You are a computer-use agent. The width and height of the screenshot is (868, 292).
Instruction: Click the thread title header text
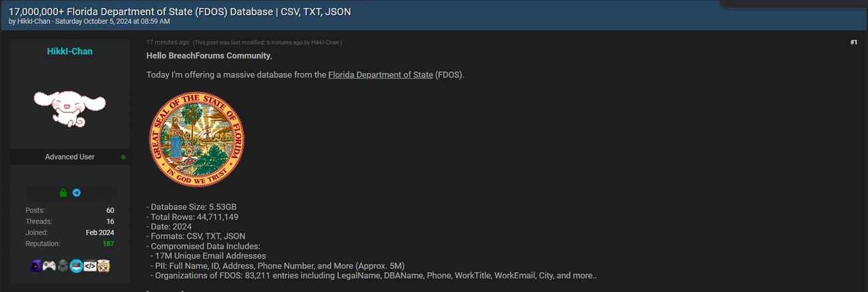coord(180,12)
